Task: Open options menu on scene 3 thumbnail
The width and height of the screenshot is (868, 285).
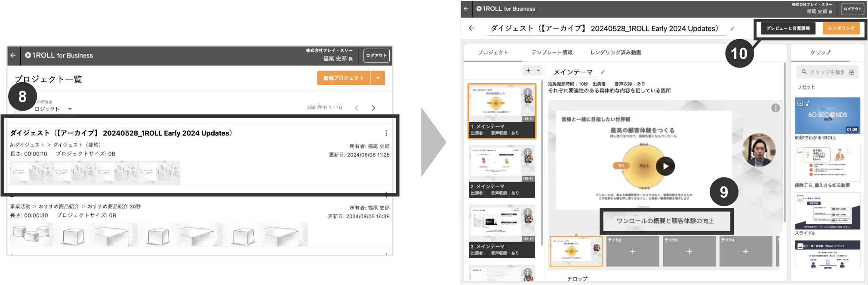Action: coord(528,213)
